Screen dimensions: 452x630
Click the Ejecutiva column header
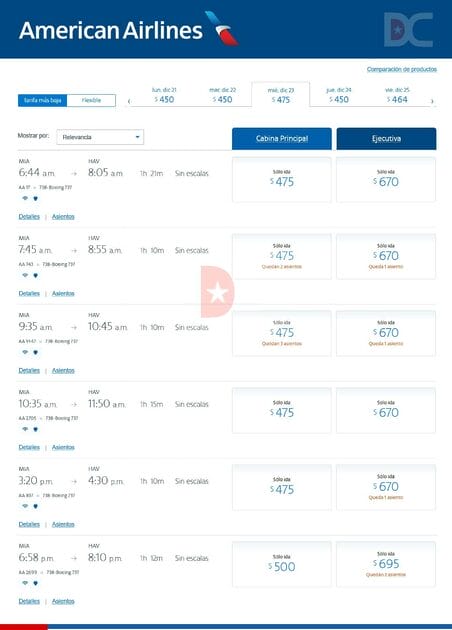(x=386, y=139)
